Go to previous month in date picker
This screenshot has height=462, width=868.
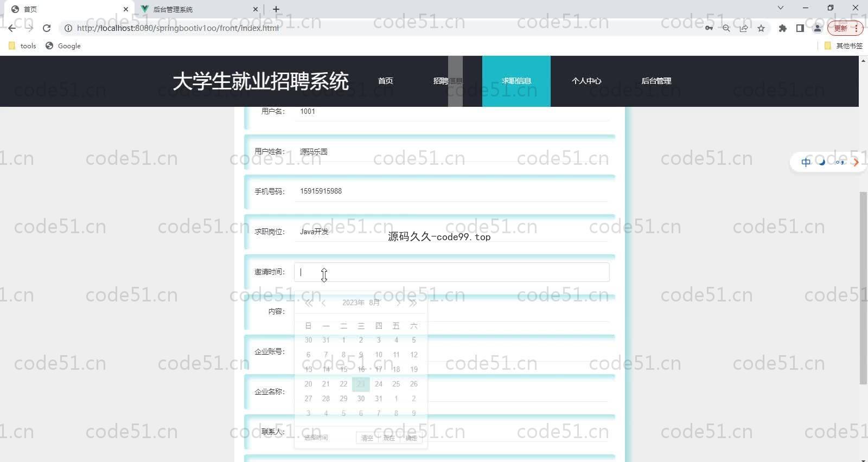pos(323,303)
